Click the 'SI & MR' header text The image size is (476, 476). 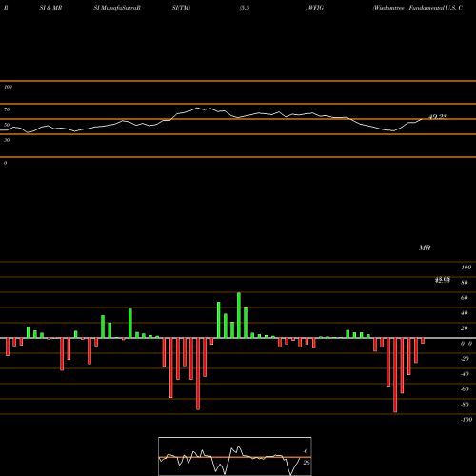[x=50, y=8]
